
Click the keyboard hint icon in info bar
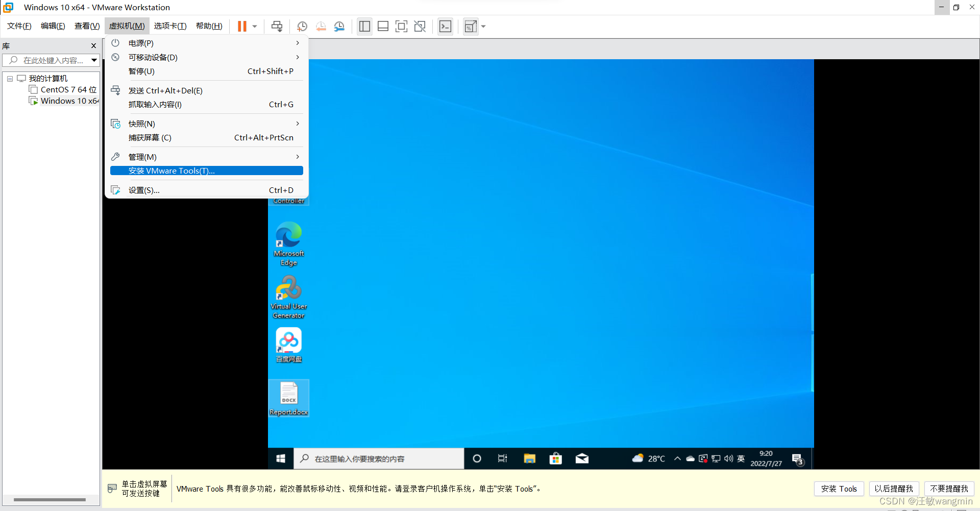[x=112, y=489]
